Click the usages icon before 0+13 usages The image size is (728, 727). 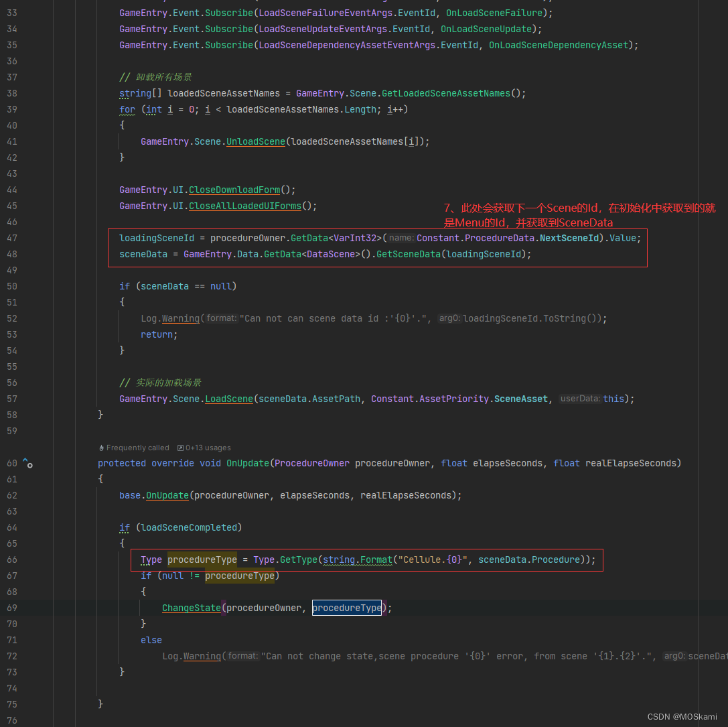click(180, 448)
